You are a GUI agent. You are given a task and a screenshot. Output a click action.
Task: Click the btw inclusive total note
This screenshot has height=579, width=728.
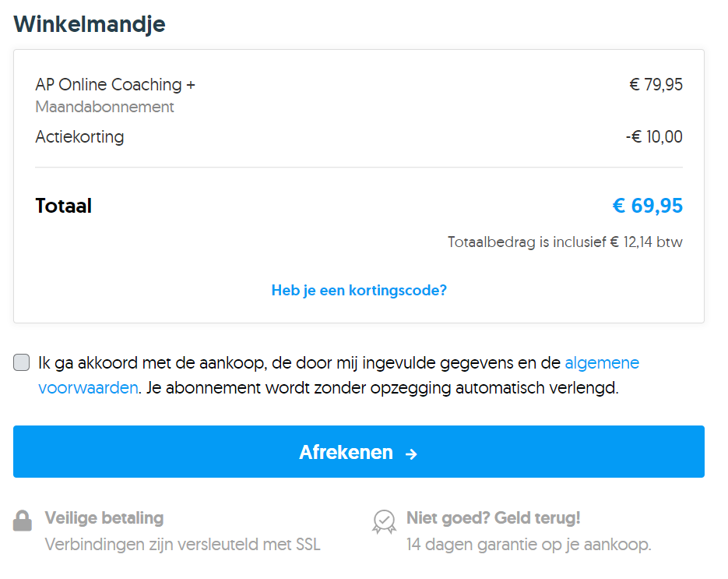(x=564, y=242)
